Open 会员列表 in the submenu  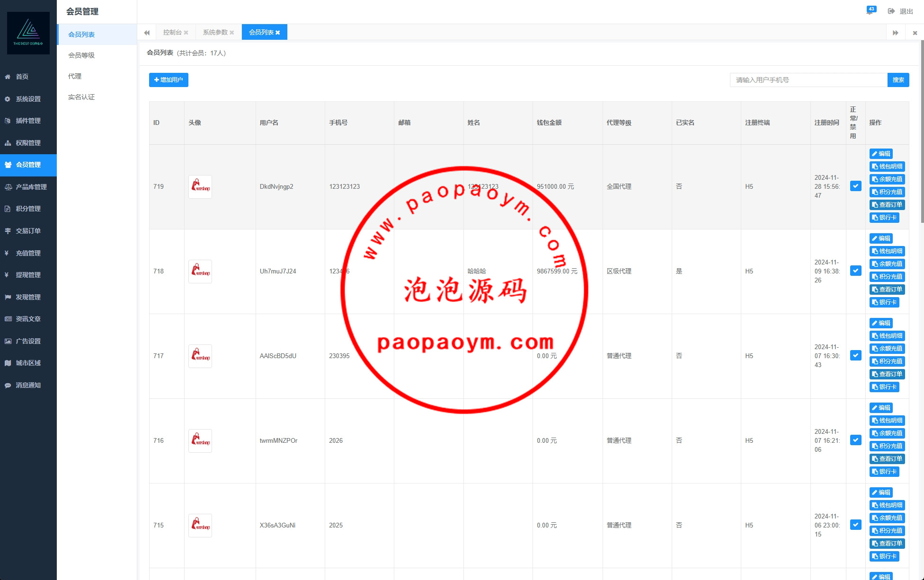(97, 35)
